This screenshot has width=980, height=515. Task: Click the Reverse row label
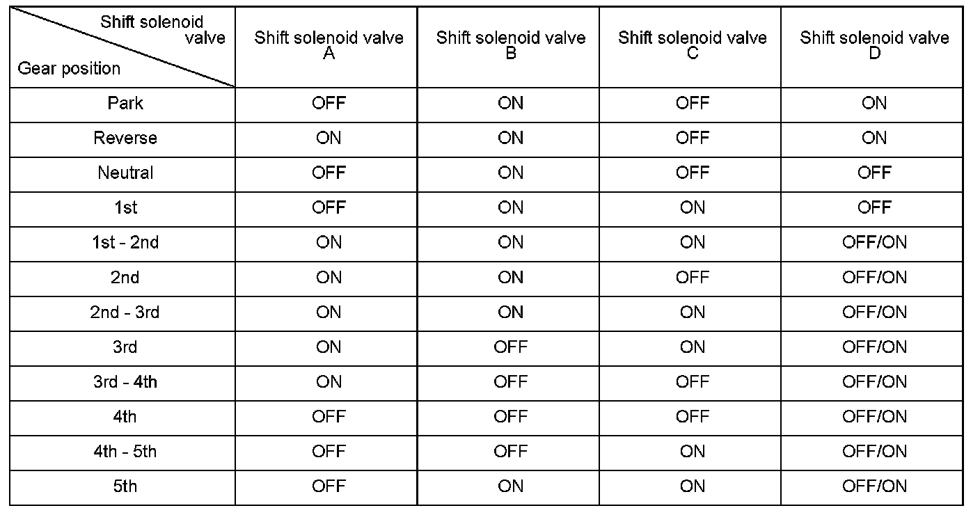(125, 138)
